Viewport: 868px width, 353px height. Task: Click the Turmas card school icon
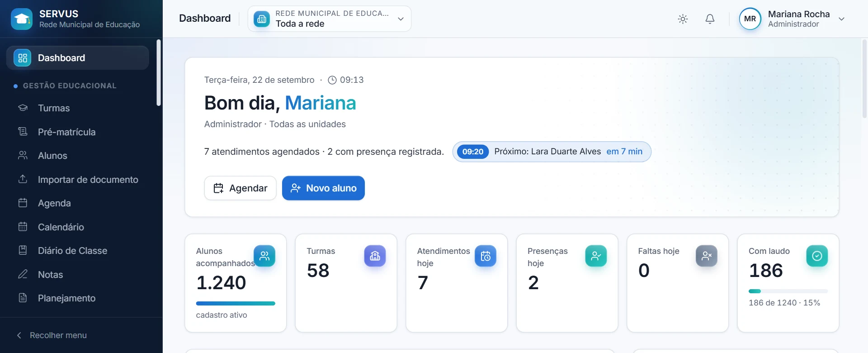click(x=375, y=256)
